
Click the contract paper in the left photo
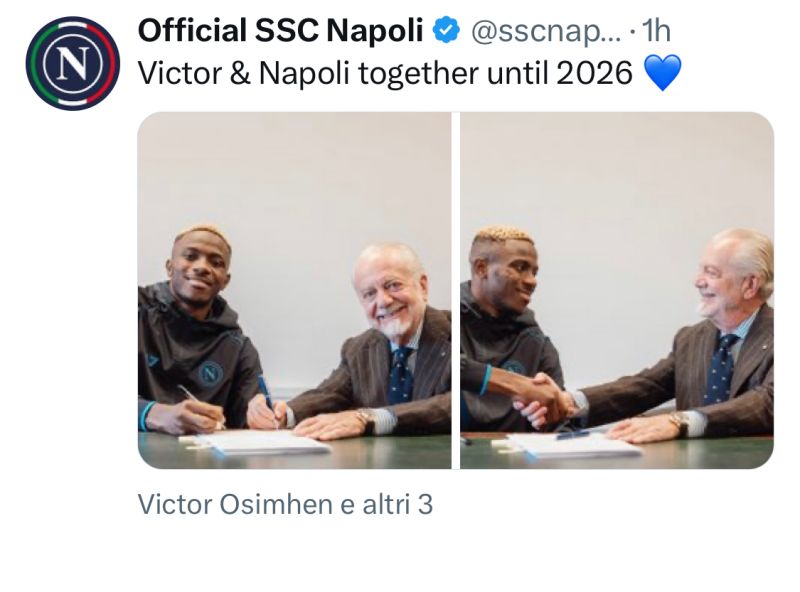258,442
